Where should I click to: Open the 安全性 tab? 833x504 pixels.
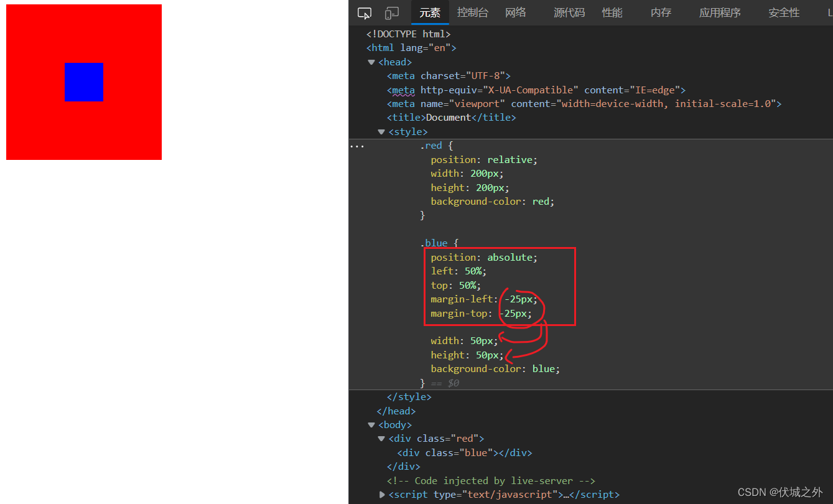[x=784, y=12]
